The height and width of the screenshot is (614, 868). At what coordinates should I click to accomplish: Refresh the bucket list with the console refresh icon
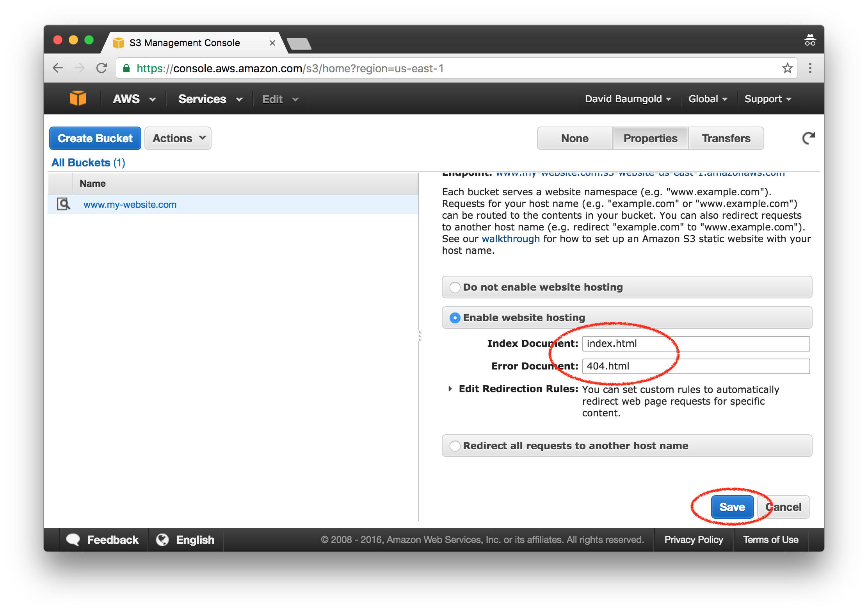[808, 138]
